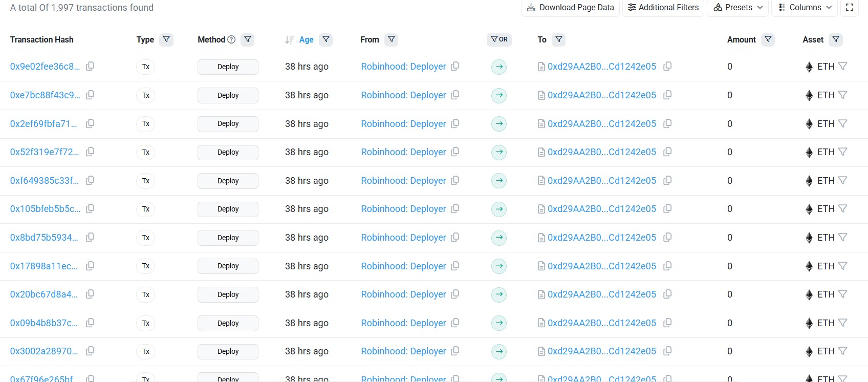Screen dimensions: 868x382
Task: Open Additional Filters
Action: 663,8
